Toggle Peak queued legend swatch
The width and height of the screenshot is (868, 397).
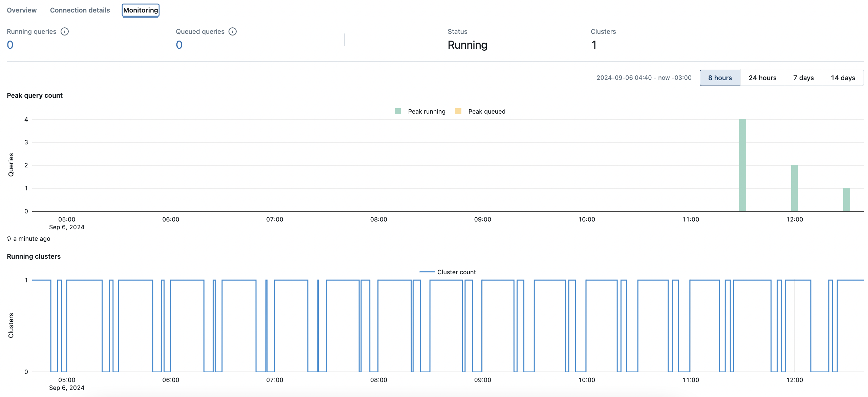point(458,111)
